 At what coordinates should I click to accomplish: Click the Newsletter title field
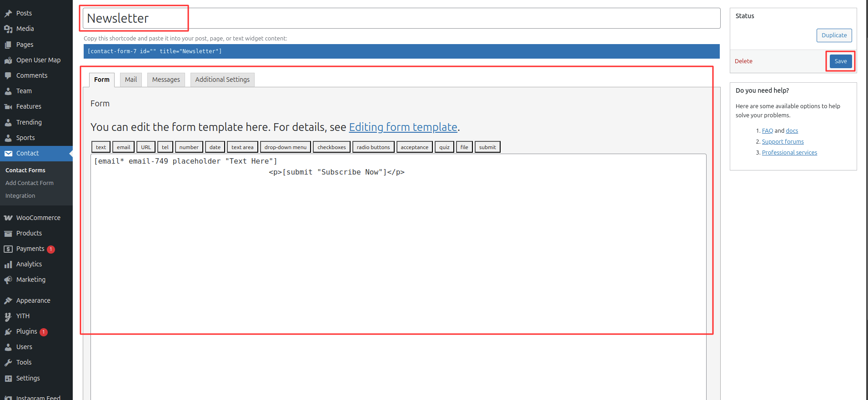tap(401, 18)
